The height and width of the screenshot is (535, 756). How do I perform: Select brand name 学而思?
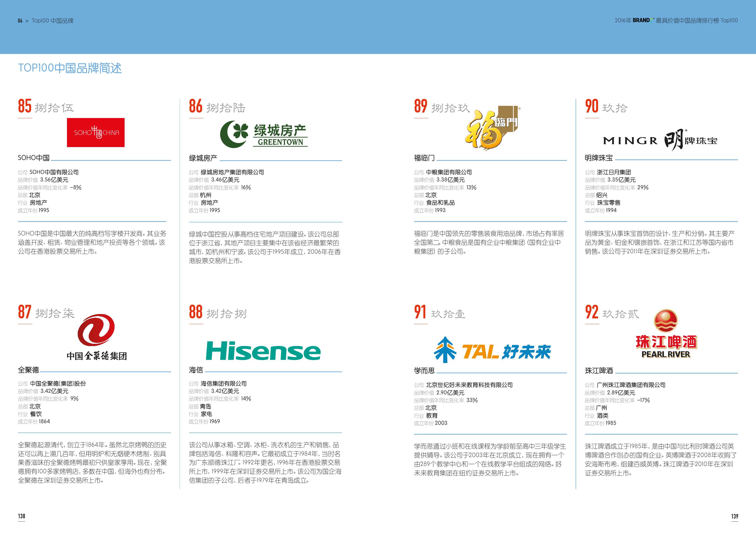pos(425,371)
